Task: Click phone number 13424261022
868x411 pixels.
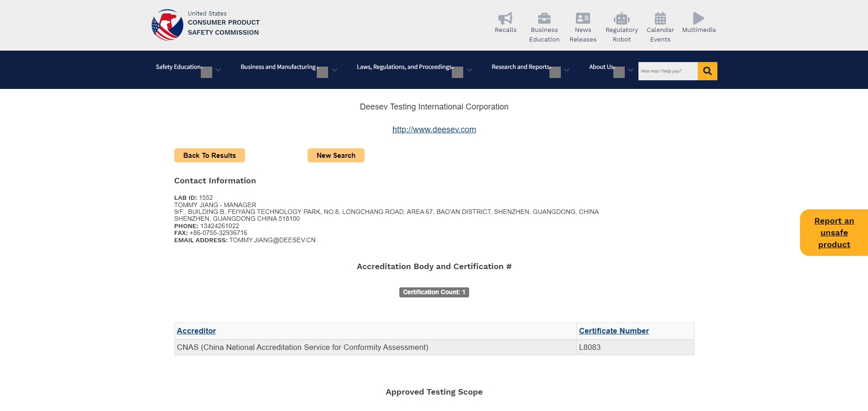Action: coord(220,226)
